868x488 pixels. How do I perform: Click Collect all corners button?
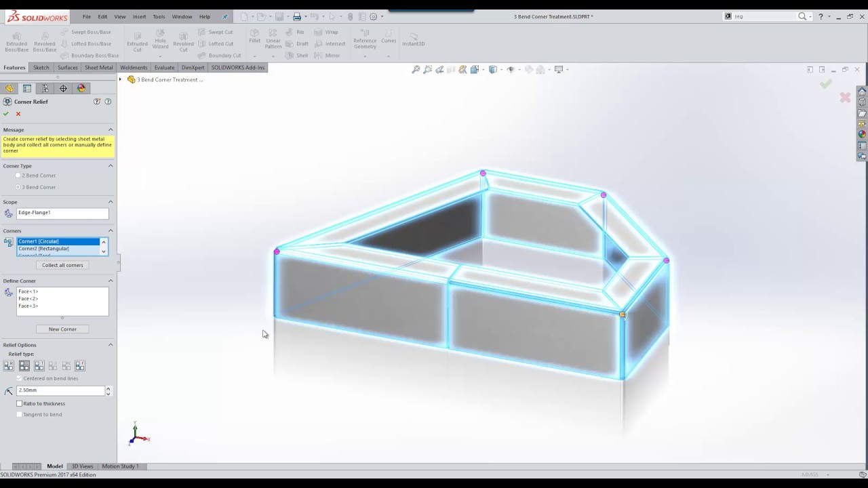click(62, 265)
